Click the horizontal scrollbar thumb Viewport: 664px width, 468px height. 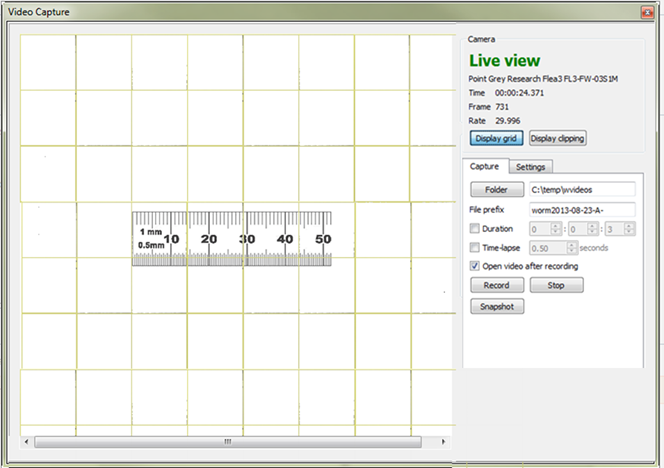[x=228, y=442]
